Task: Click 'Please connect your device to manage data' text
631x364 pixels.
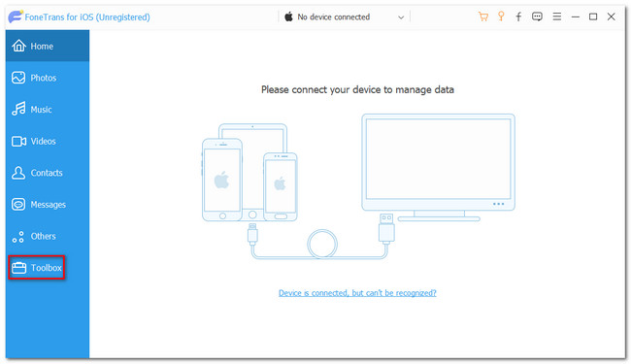Action: (357, 89)
